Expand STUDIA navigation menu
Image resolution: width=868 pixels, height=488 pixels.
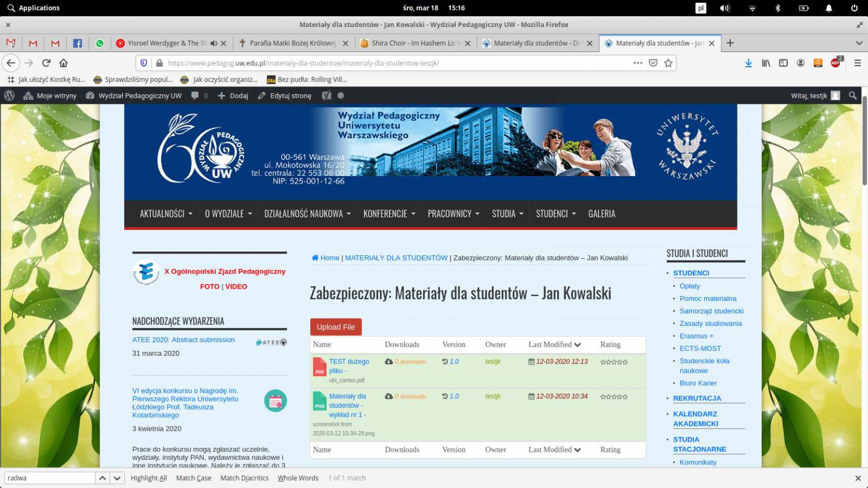pyautogui.click(x=507, y=213)
